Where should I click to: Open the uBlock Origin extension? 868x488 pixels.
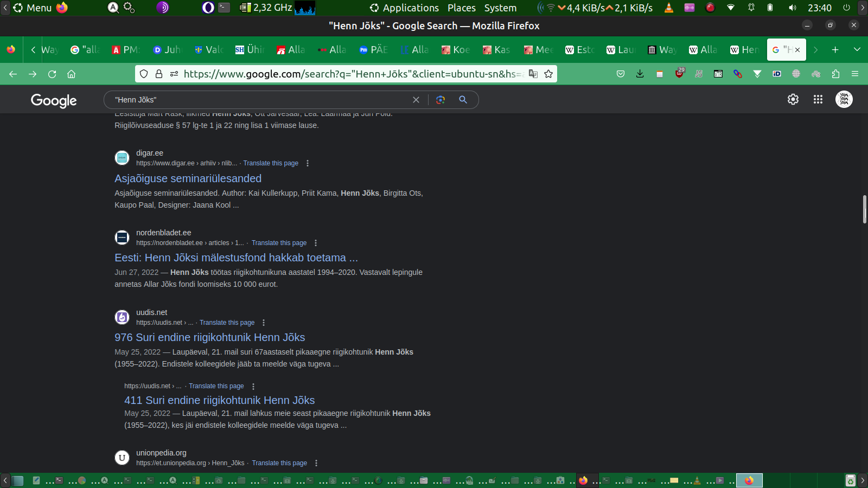tap(679, 74)
